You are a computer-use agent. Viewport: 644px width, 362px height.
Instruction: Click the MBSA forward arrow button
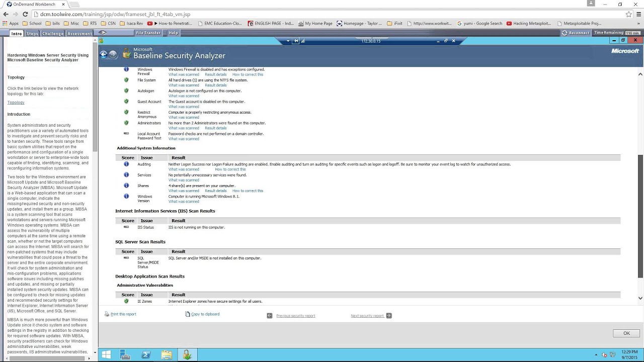click(x=113, y=55)
